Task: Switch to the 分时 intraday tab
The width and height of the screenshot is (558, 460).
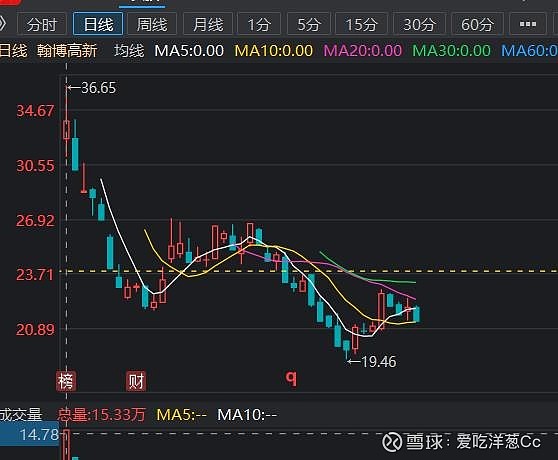Action: point(42,24)
